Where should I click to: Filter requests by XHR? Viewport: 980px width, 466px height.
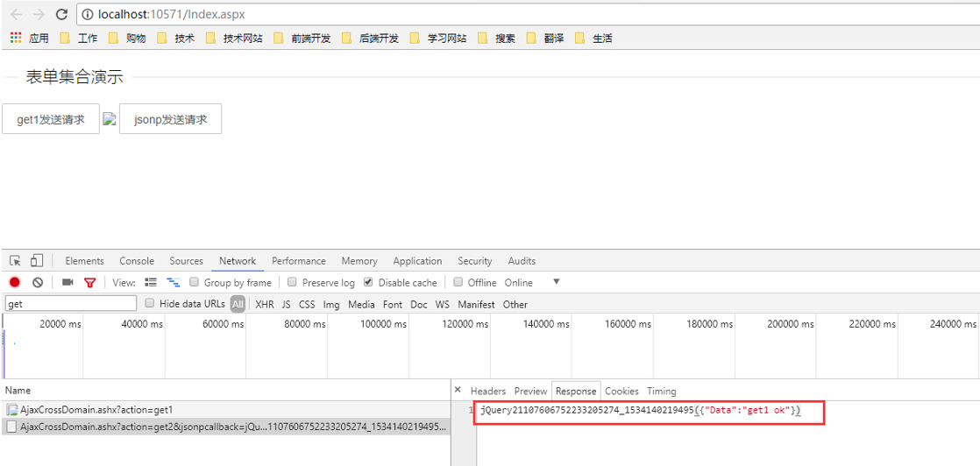[265, 304]
